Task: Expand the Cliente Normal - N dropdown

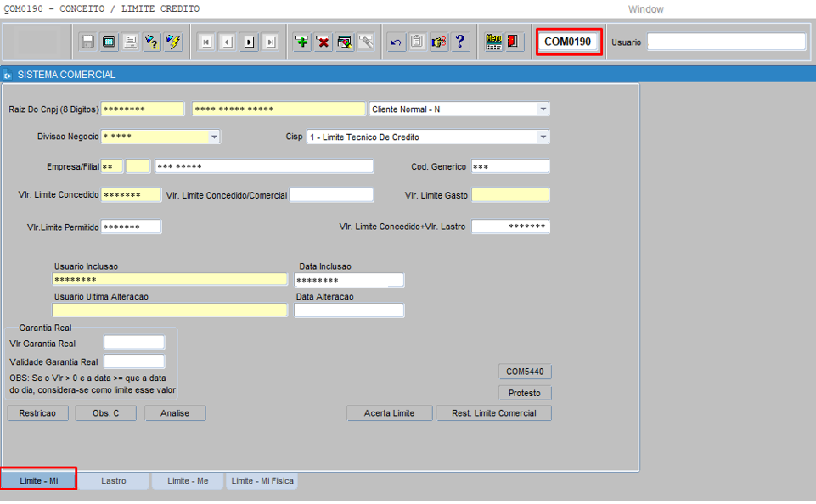Action: click(x=543, y=109)
